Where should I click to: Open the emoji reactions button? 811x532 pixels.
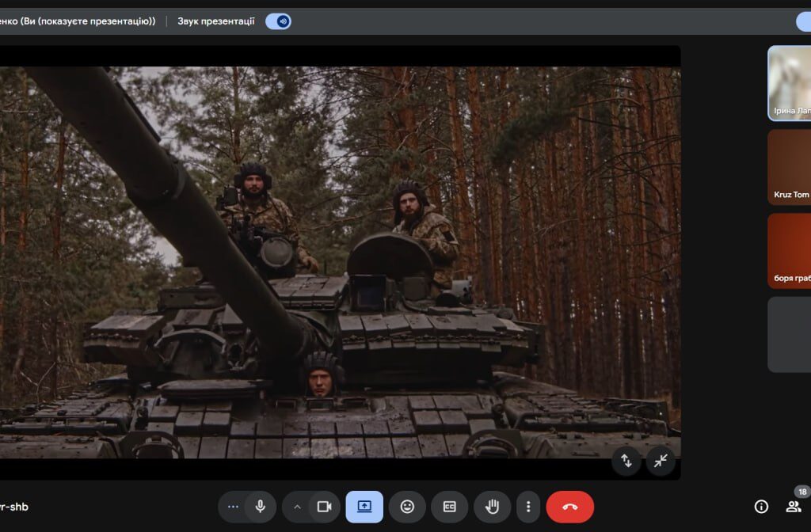point(407,507)
